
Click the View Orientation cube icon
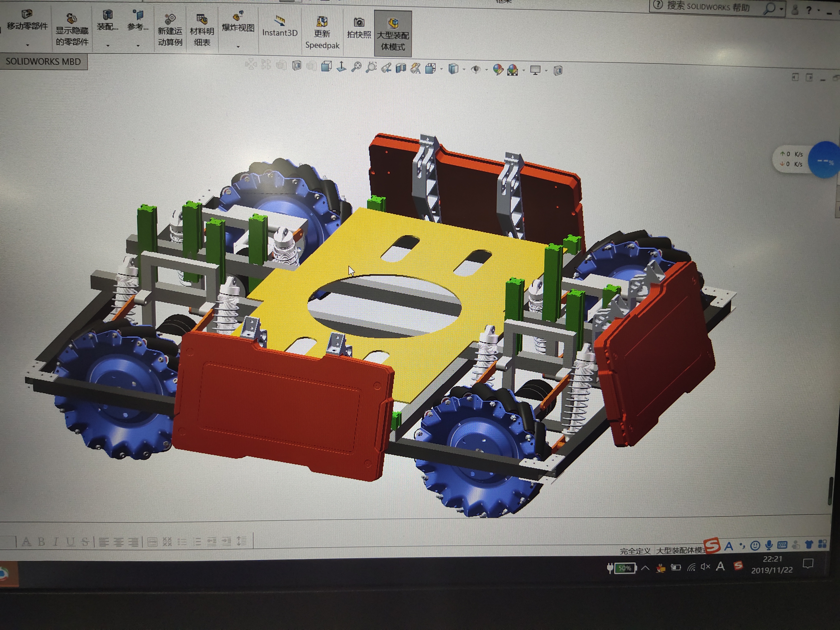click(431, 69)
